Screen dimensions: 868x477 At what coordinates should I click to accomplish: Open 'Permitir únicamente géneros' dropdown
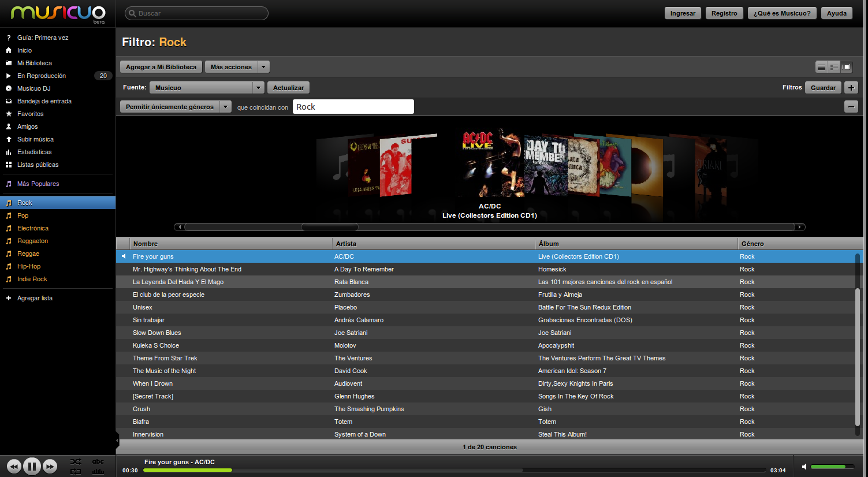click(x=176, y=107)
